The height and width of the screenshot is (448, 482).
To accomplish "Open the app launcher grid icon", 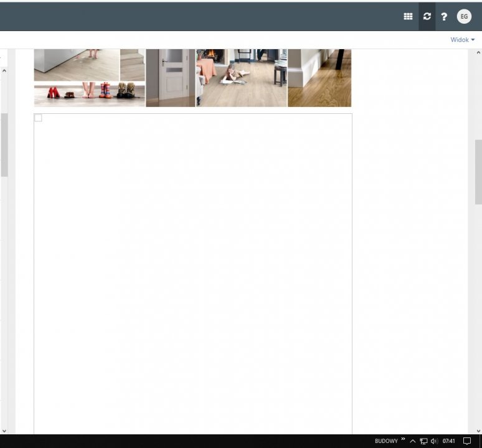I will click(x=408, y=16).
